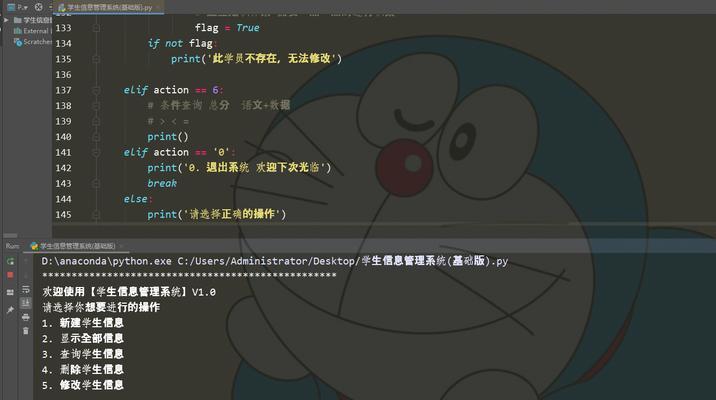Click console line '1. 新建学生信息'
The height and width of the screenshot is (400, 716).
[83, 323]
